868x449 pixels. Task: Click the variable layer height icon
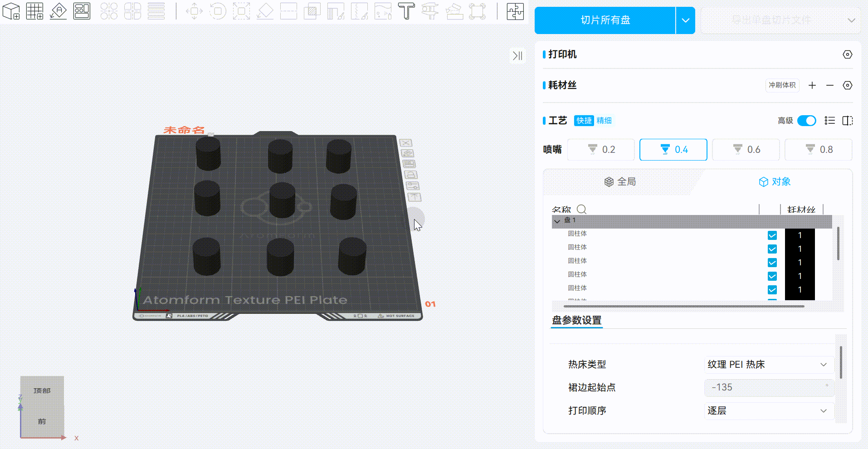tap(156, 11)
